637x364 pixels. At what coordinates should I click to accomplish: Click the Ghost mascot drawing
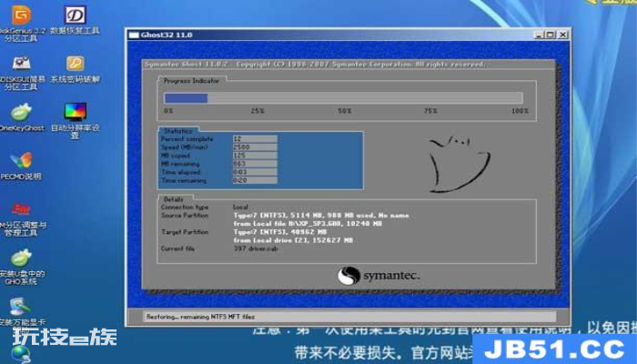click(460, 164)
